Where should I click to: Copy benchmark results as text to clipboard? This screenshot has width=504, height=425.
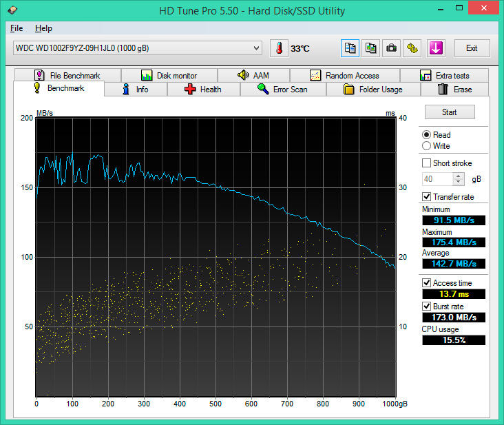[350, 48]
